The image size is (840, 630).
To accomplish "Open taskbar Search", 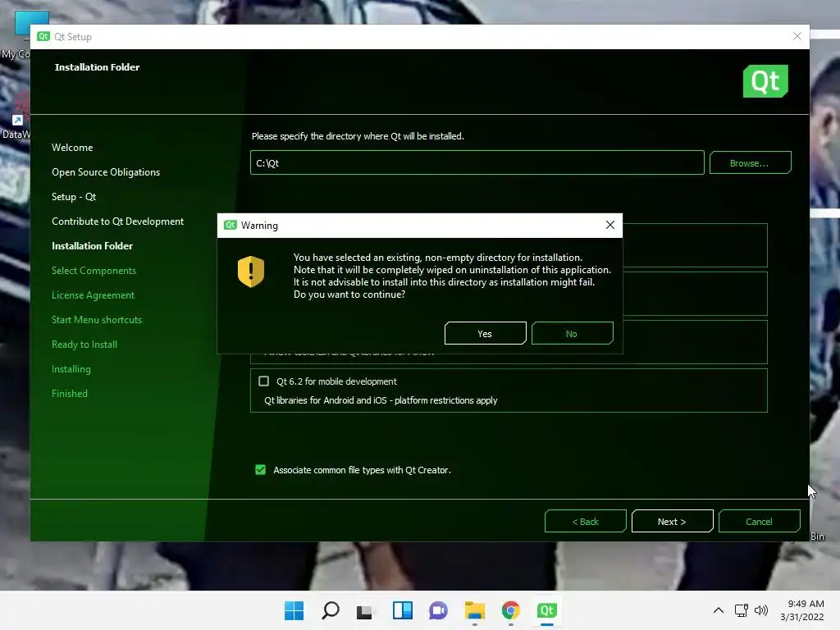I will (x=330, y=610).
